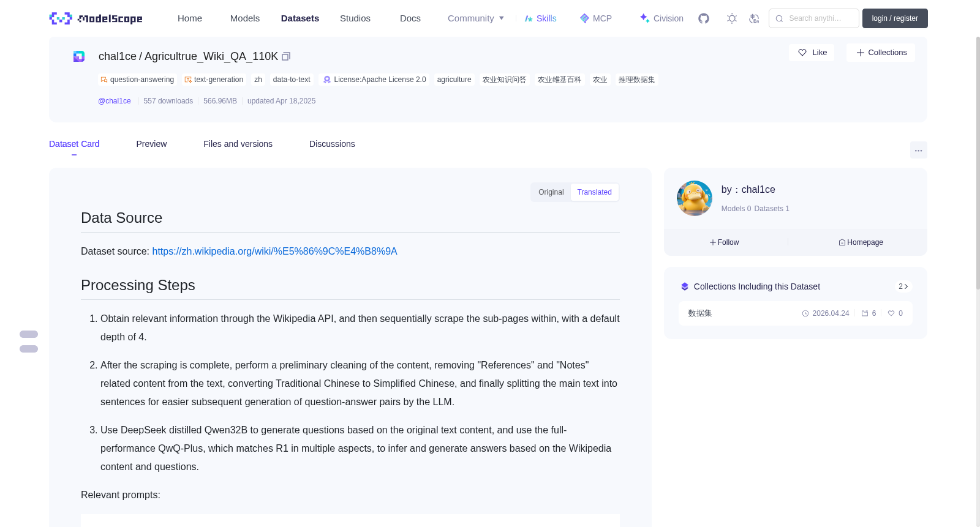Click Models 0 under chal1ce
The height and width of the screenshot is (527, 980).
(736, 209)
